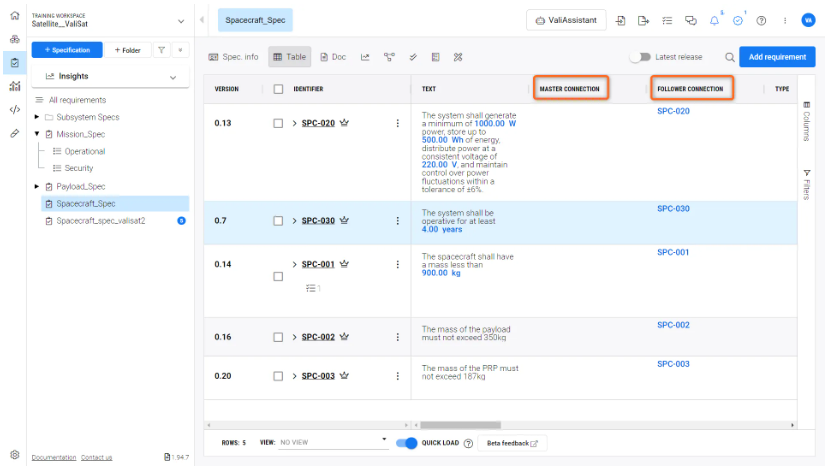The image size is (830, 471).
Task: Click the import icon next to ValiAssistant
Action: tap(620, 21)
